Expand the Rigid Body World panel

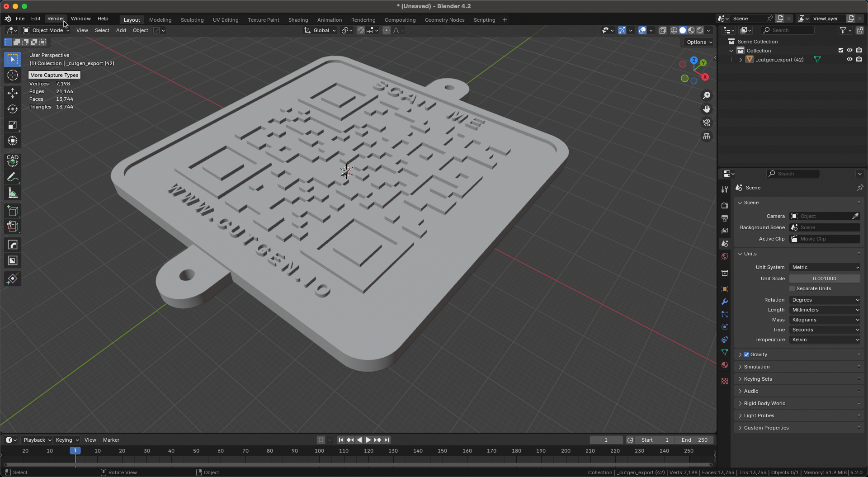point(764,403)
